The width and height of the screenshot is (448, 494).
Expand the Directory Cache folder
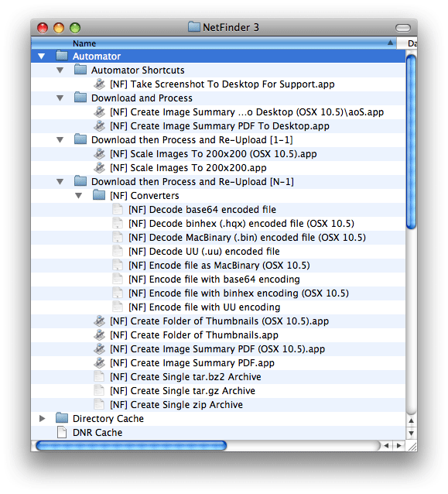(42, 418)
